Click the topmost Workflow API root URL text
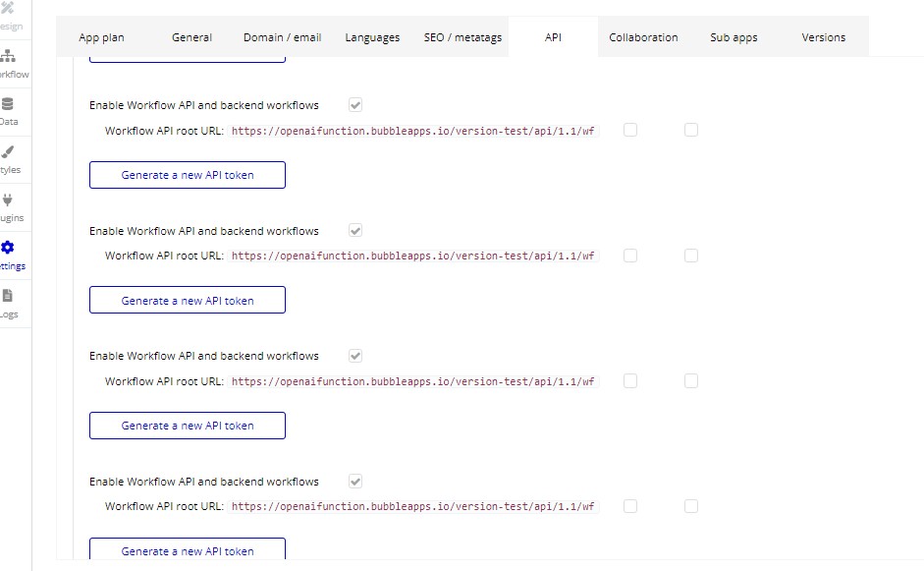Viewport: 924px width, 571px height. click(x=412, y=131)
